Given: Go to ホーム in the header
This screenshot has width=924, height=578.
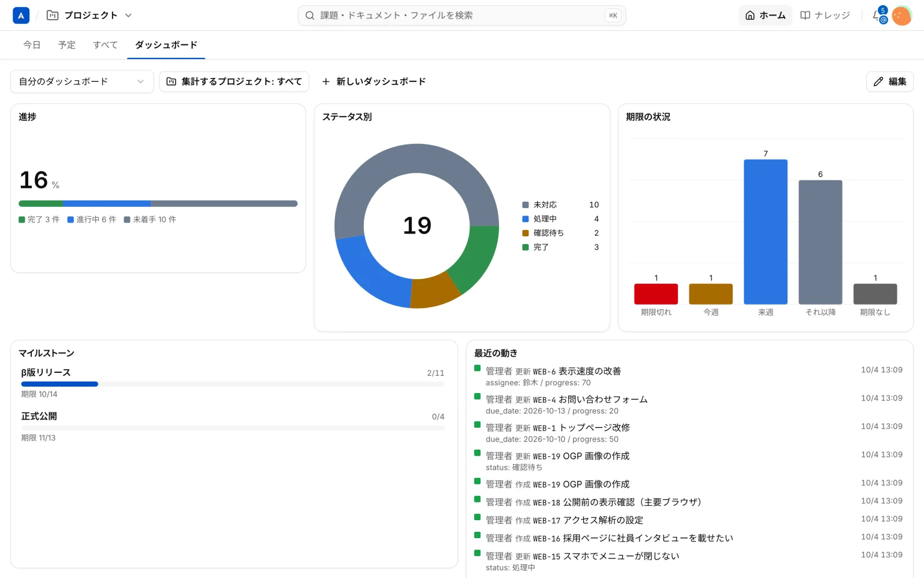Looking at the screenshot, I should point(766,16).
